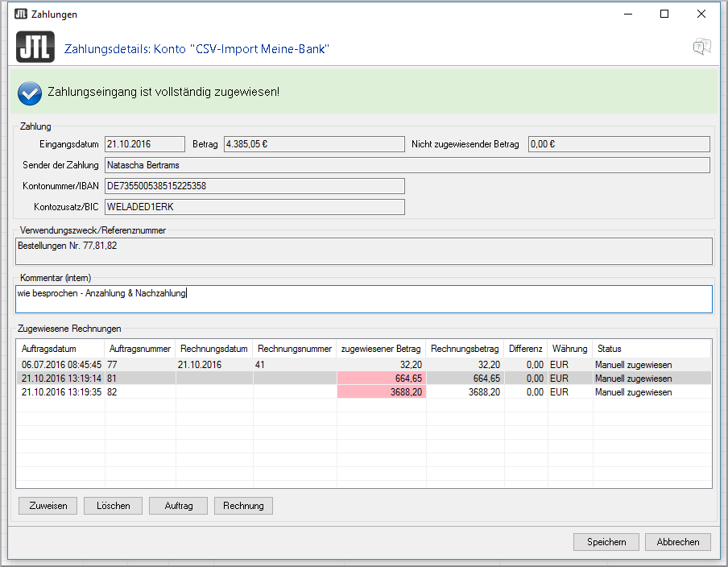Image resolution: width=728 pixels, height=567 pixels.
Task: Cancel the dialog with Abbrechen
Action: click(677, 542)
